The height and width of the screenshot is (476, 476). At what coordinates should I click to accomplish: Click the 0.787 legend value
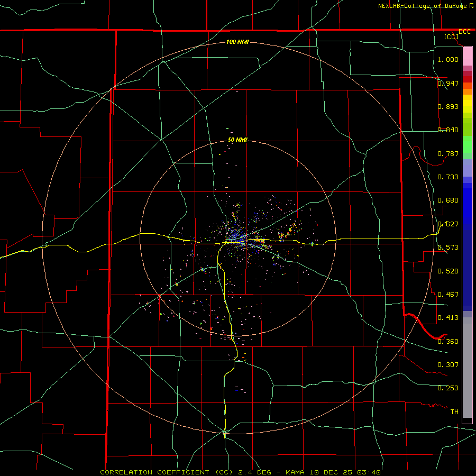coord(448,153)
